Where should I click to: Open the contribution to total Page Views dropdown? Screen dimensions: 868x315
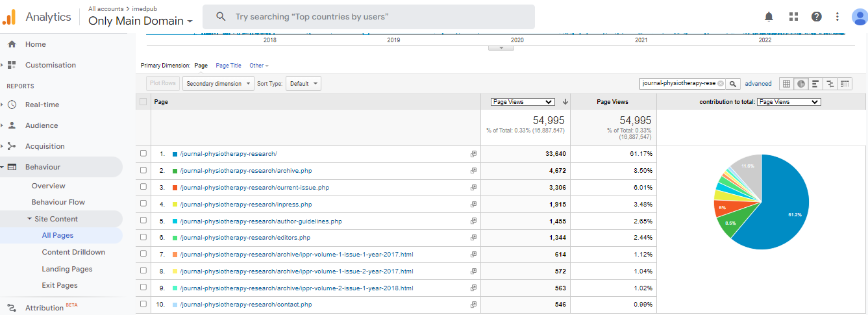tap(789, 102)
